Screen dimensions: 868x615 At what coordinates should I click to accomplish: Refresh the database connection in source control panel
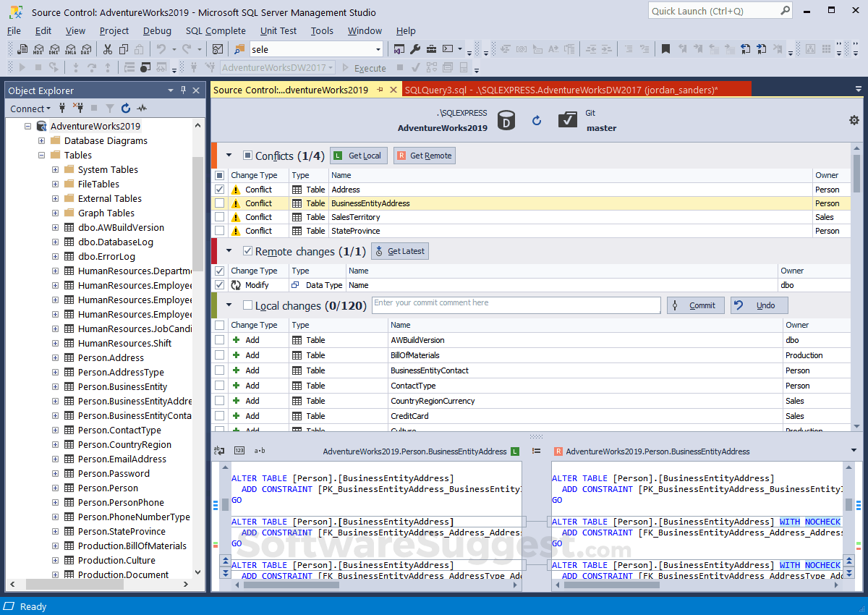(x=536, y=120)
